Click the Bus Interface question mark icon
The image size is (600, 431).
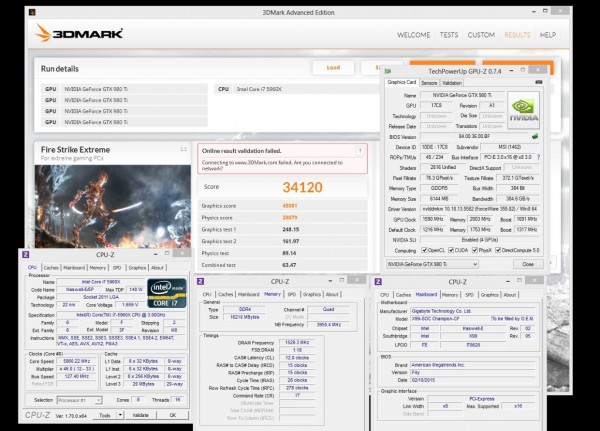point(538,157)
